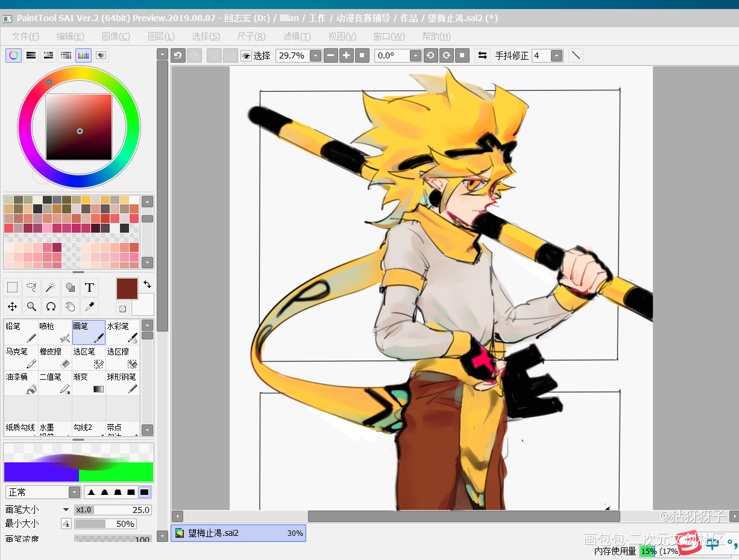The image size is (739, 560).
Task: Choose the 橡皮擦 eraser tool
Action: tap(54, 357)
